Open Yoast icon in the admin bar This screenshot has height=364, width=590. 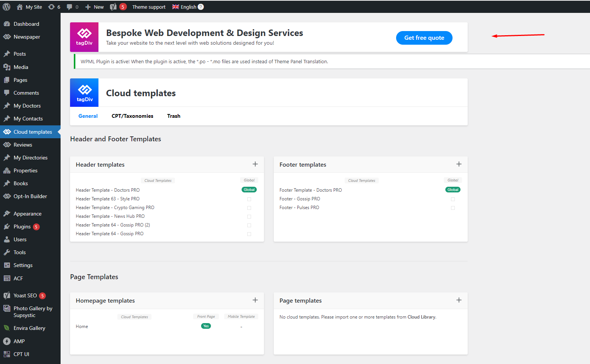point(113,7)
